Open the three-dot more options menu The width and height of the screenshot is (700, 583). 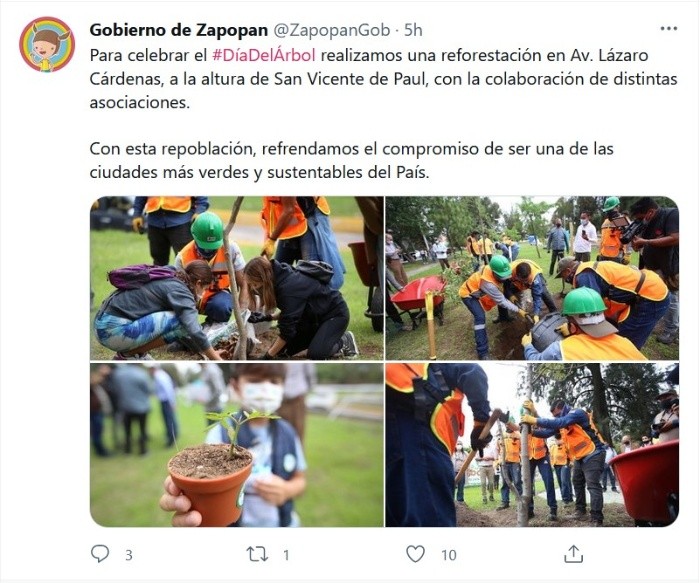pyautogui.click(x=668, y=29)
